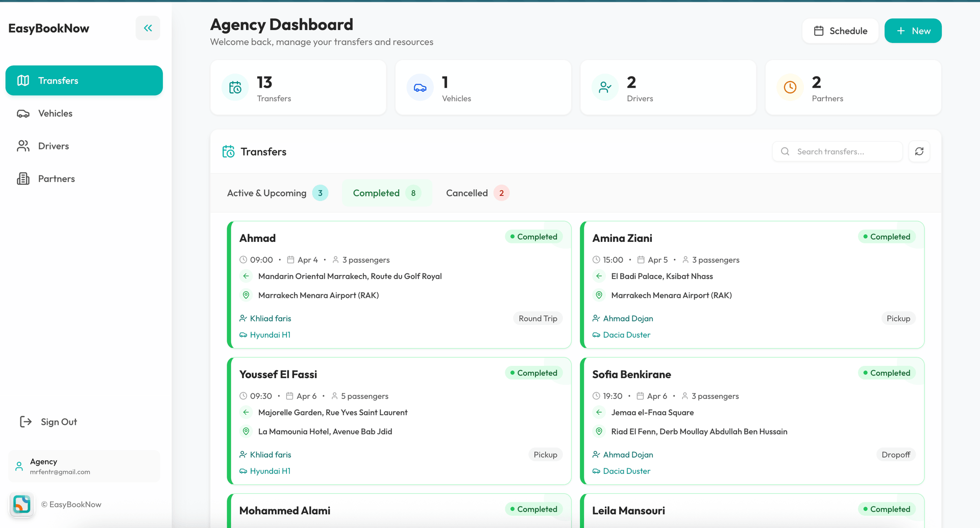Open Drivers in the sidebar
The width and height of the screenshot is (980, 528).
(84, 146)
